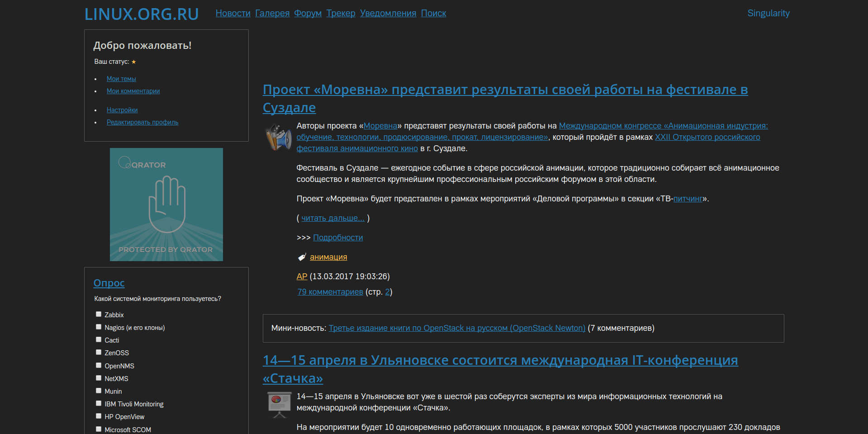The height and width of the screenshot is (434, 868).
Task: Check the Munin option
Action: point(99,391)
